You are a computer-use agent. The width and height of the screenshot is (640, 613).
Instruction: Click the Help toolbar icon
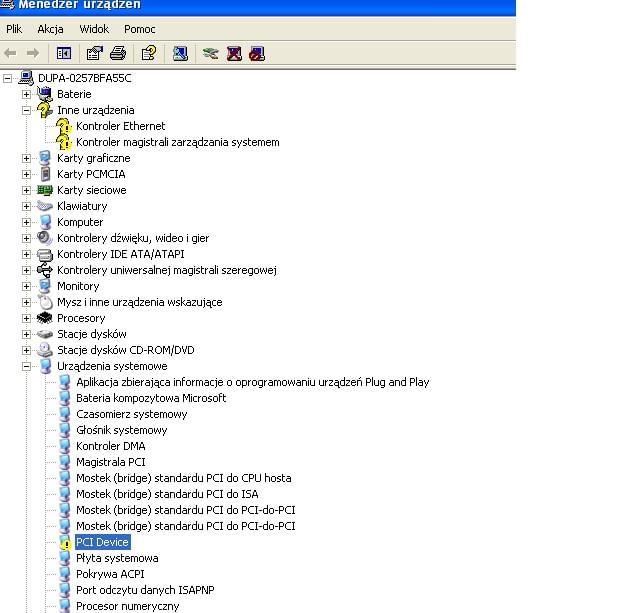[x=149, y=53]
